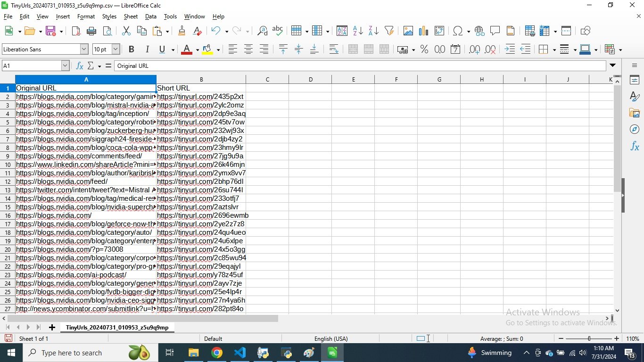Image resolution: width=644 pixels, height=362 pixels.
Task: Click the Clone Formatting paintbrush icon
Action: click(x=182, y=31)
